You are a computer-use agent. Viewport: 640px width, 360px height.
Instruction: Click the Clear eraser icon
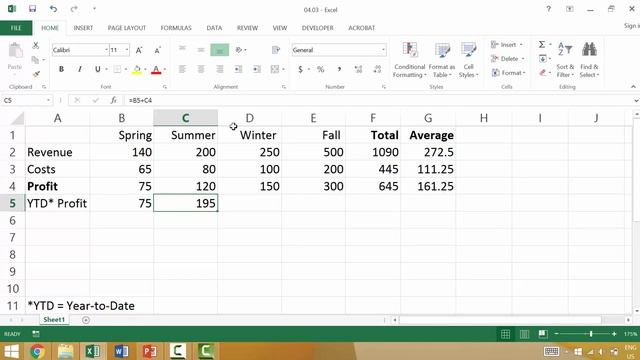(542, 73)
